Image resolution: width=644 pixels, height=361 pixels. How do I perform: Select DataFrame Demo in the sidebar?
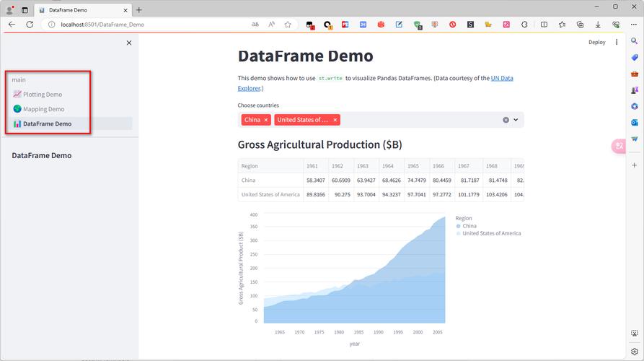tap(47, 123)
